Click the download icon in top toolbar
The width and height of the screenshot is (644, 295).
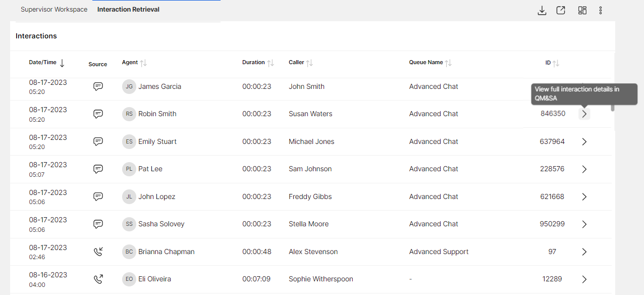click(542, 10)
